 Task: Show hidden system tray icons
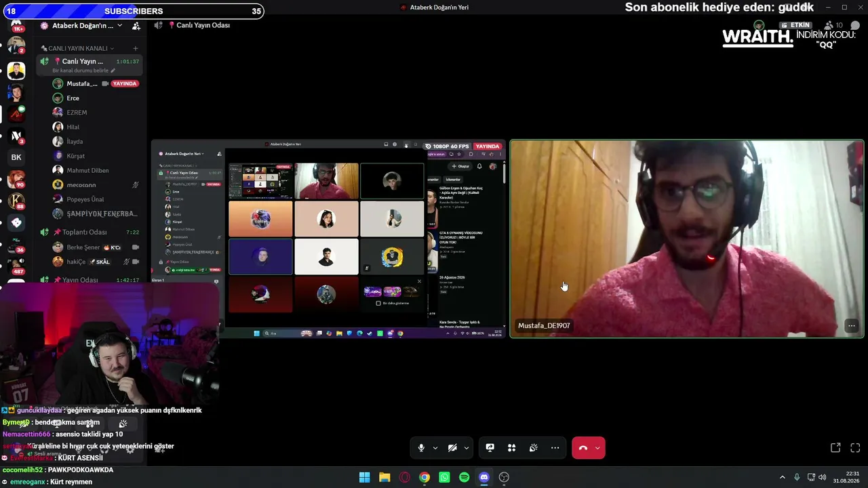[x=782, y=477]
